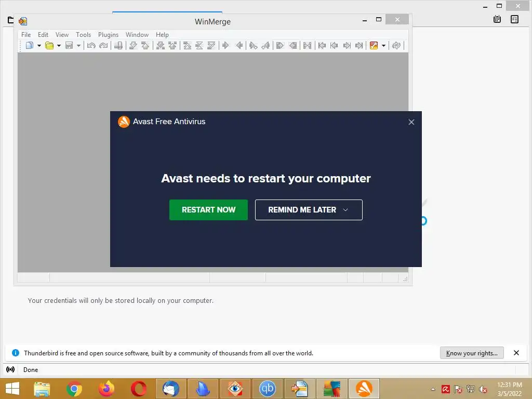532x399 pixels.
Task: Click the green RESTART NOW button
Action: click(208, 210)
